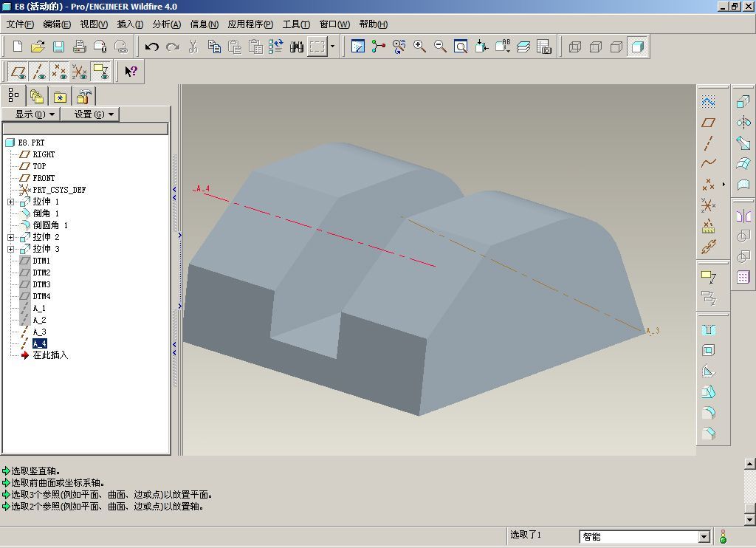Open the 智能 selection filter dropdown
This screenshot has height=548, width=756.
[704, 536]
